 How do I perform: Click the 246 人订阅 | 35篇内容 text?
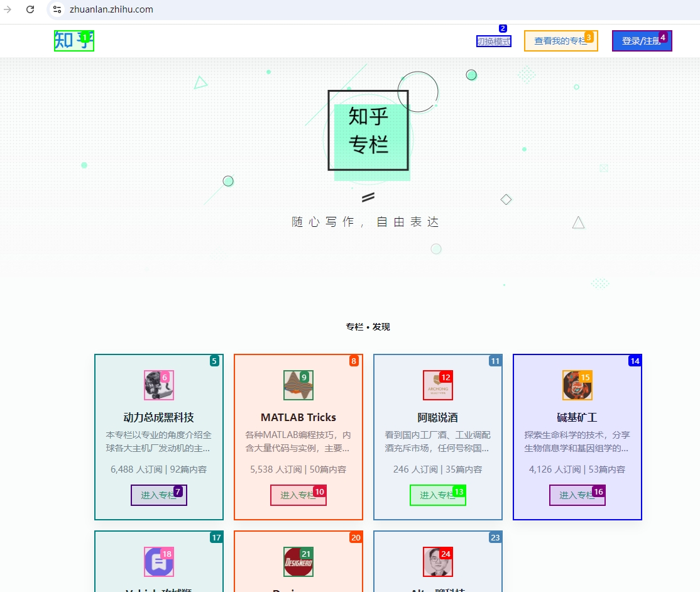click(438, 469)
